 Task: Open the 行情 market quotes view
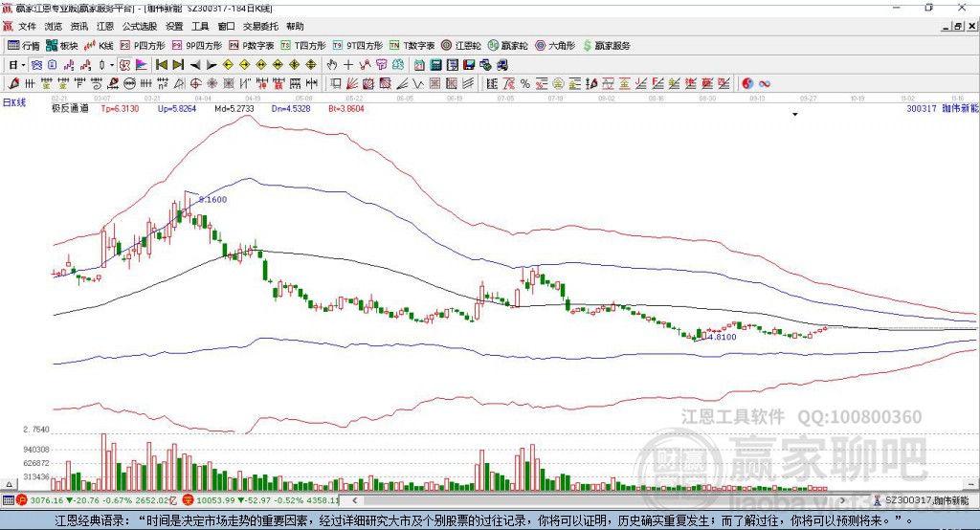pyautogui.click(x=24, y=46)
